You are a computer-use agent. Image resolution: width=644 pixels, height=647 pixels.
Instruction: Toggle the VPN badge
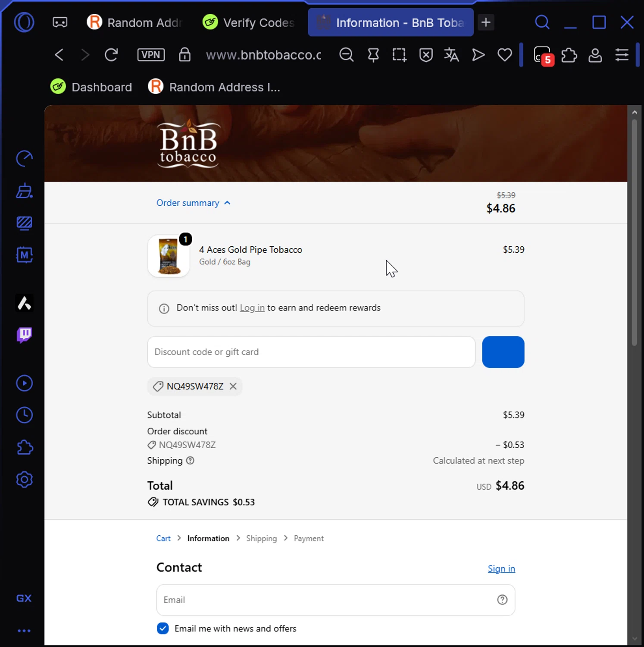point(151,55)
